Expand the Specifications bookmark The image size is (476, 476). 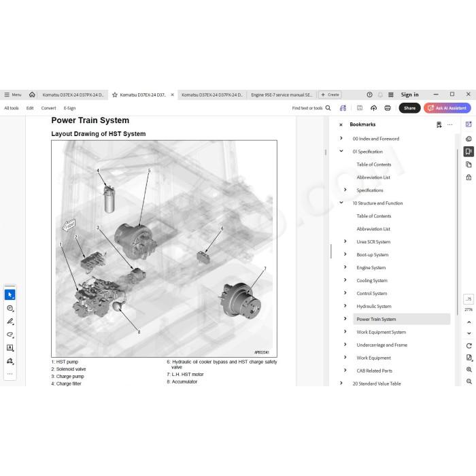click(x=345, y=190)
